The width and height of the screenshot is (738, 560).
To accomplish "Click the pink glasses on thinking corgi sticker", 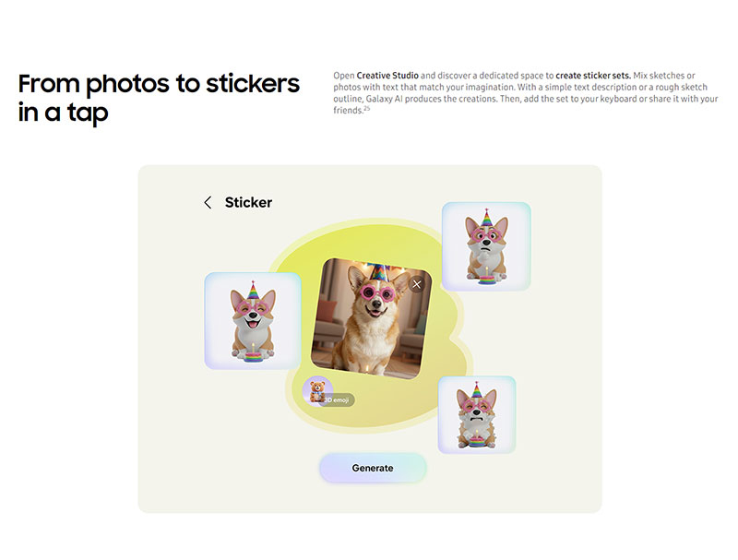I will coord(486,234).
